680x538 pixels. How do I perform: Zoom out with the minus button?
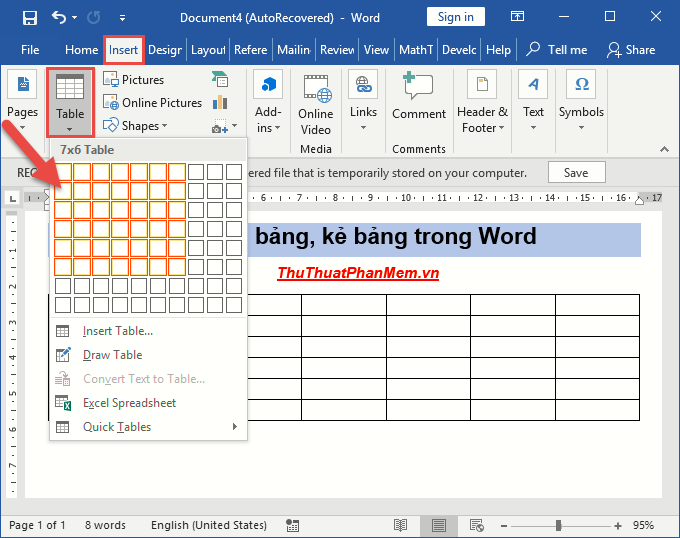[503, 526]
